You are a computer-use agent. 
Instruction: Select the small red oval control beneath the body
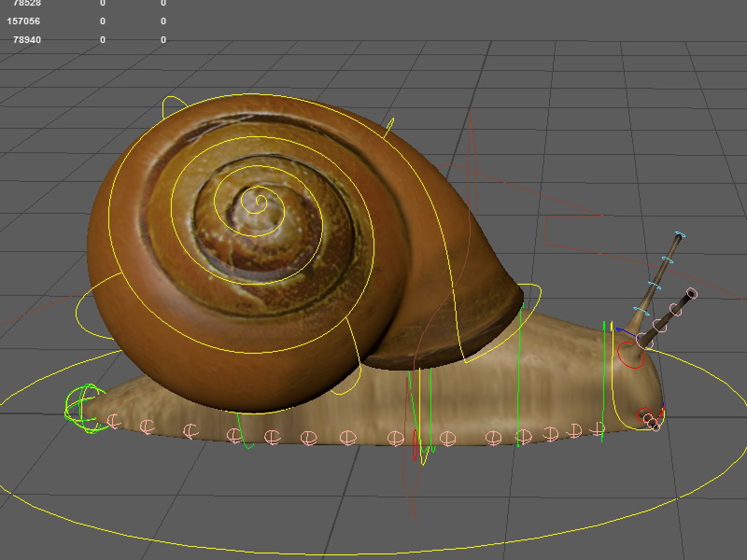(x=415, y=444)
